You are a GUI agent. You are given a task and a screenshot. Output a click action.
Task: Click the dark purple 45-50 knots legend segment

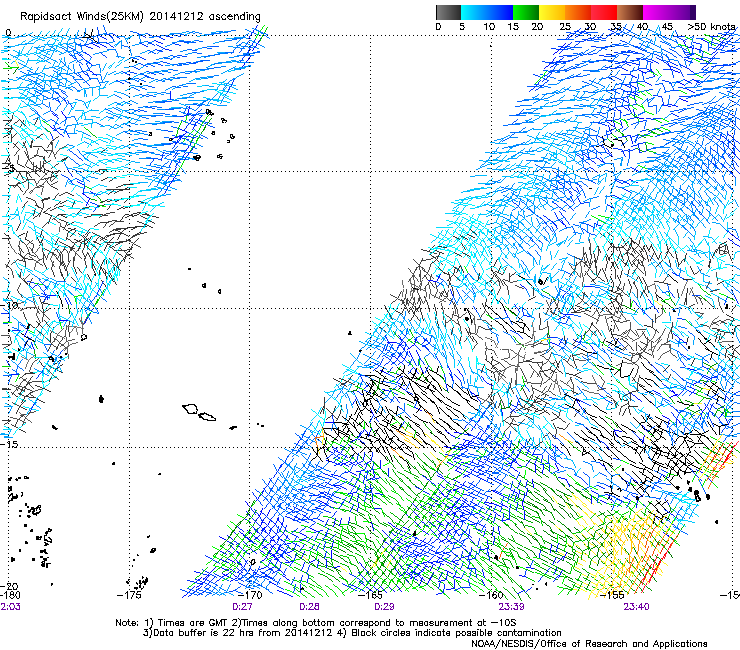point(682,12)
